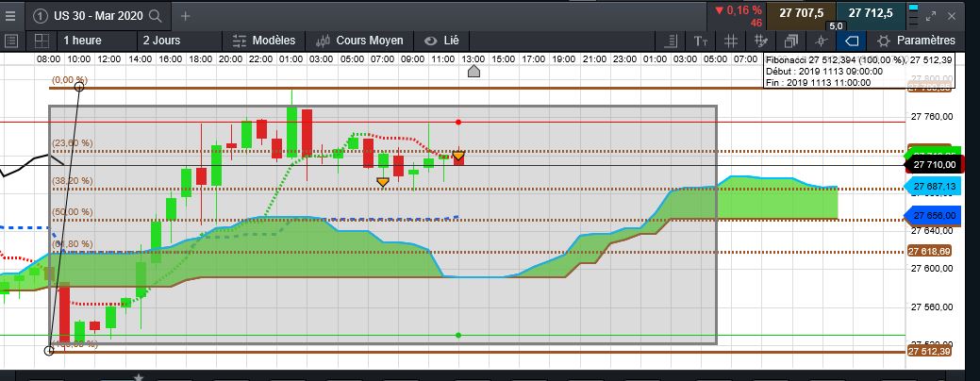Open the hamburger main menu
This screenshot has height=381, width=980.
pos(9,15)
